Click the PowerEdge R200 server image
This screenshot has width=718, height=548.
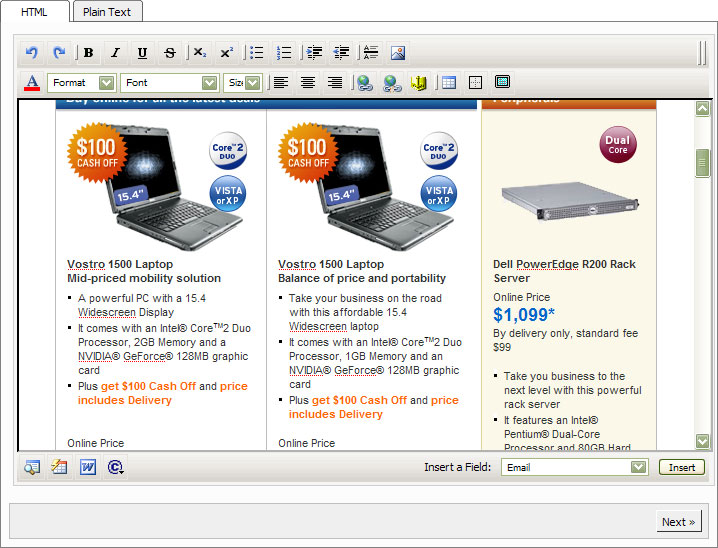pyautogui.click(x=570, y=201)
